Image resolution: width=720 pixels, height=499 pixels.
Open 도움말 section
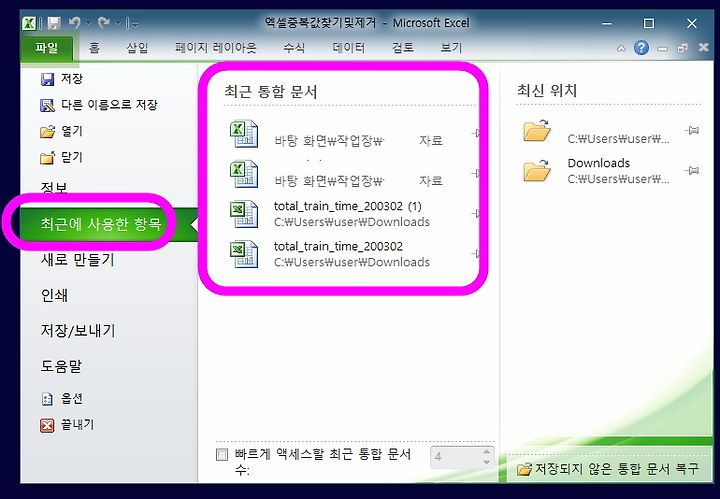coord(61,366)
